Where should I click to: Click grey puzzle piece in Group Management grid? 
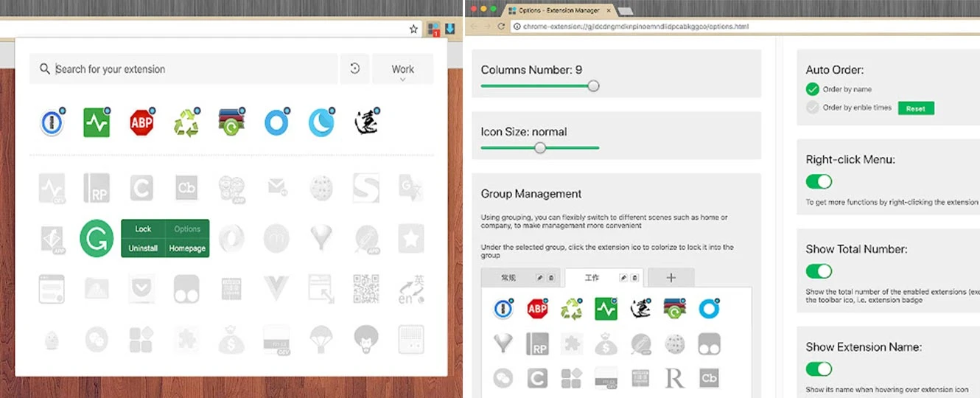pos(572,343)
